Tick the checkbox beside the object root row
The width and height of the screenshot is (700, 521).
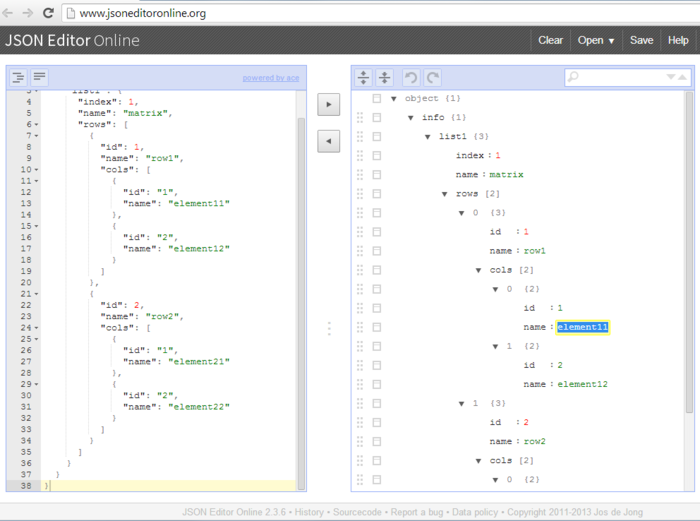(x=376, y=99)
